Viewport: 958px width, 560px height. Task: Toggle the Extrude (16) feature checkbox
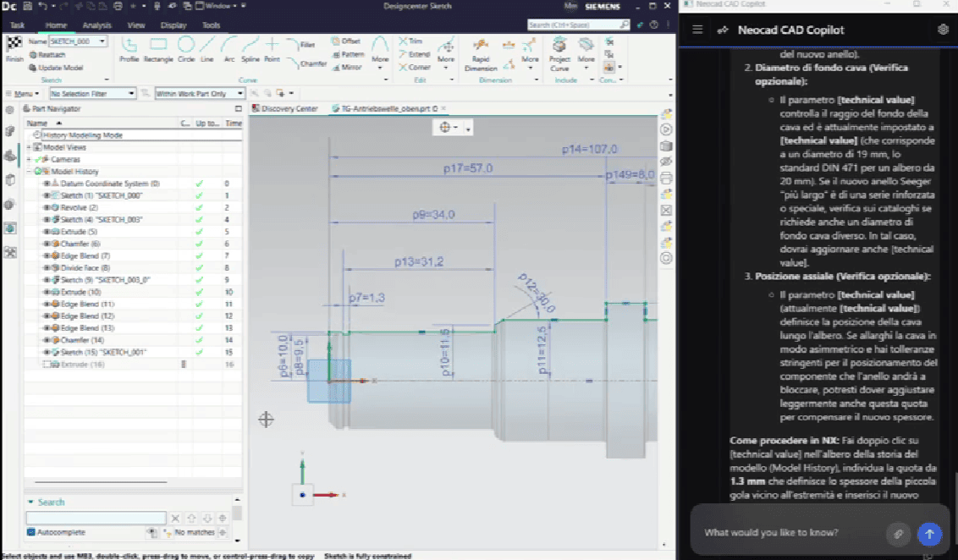pyautogui.click(x=47, y=365)
